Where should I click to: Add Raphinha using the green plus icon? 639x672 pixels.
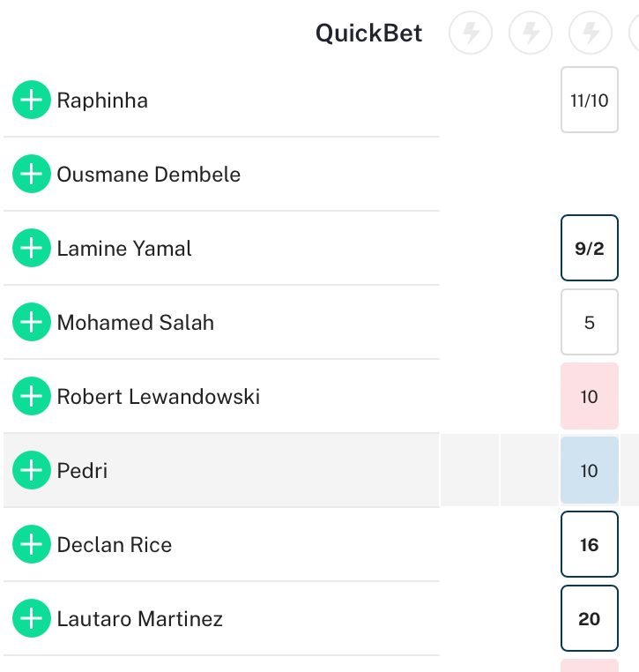click(x=32, y=100)
